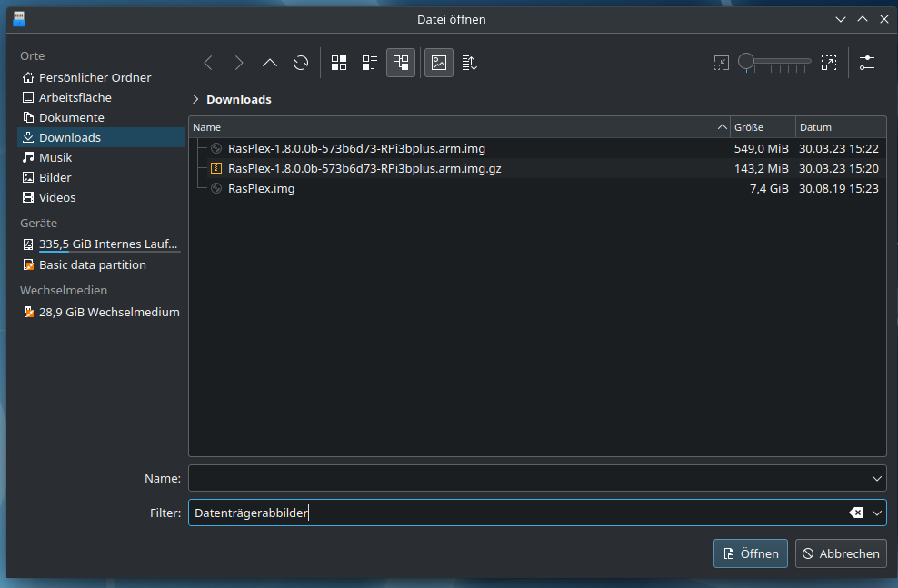Close the Datei öffnen dialog

click(884, 19)
